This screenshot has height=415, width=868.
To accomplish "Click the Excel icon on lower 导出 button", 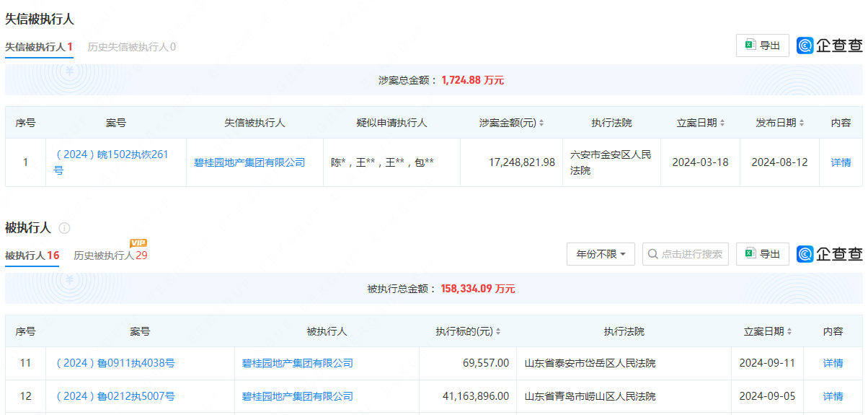I will point(750,254).
